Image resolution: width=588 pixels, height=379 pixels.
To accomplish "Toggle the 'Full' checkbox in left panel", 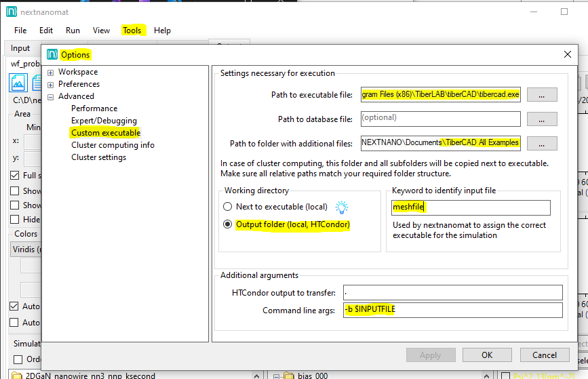I will pos(15,175).
